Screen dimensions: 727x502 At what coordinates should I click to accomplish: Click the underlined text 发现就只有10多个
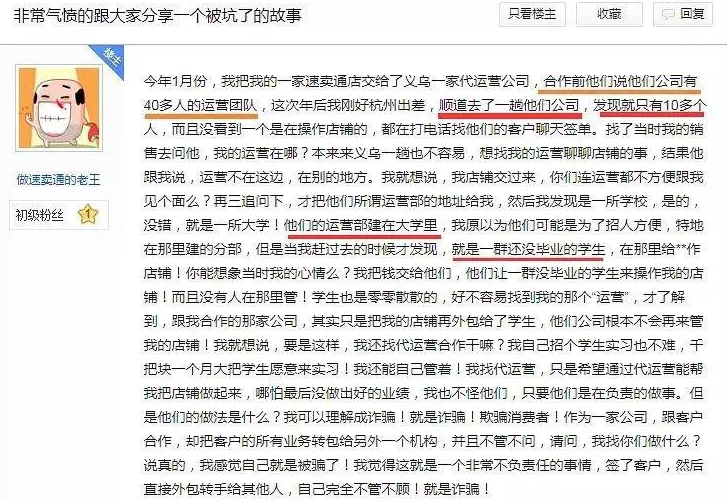649,105
